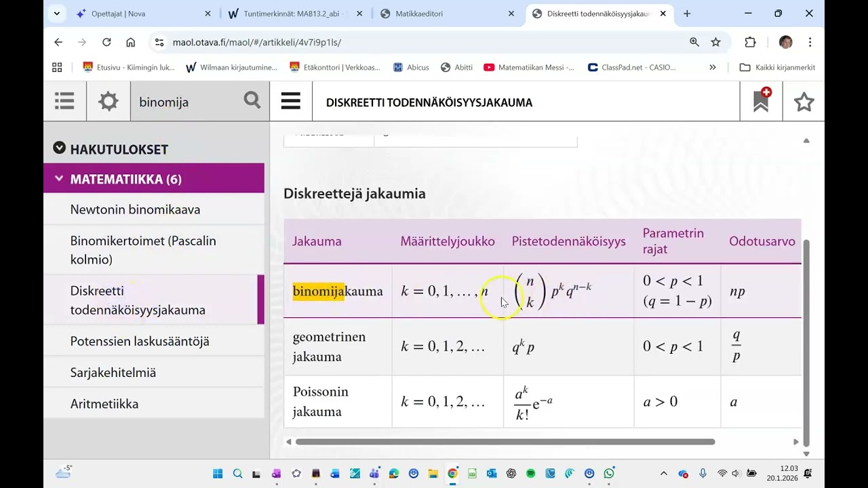
Task: Add a bookmark with the red plus icon
Action: (762, 101)
